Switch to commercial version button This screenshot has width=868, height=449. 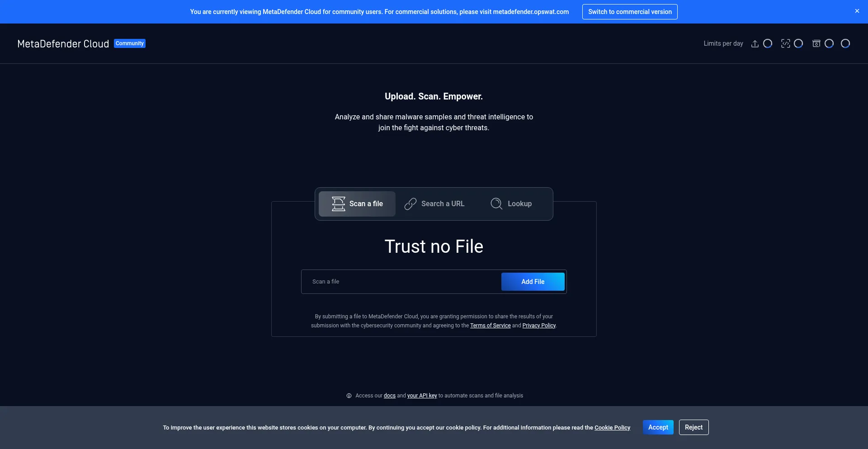click(630, 12)
